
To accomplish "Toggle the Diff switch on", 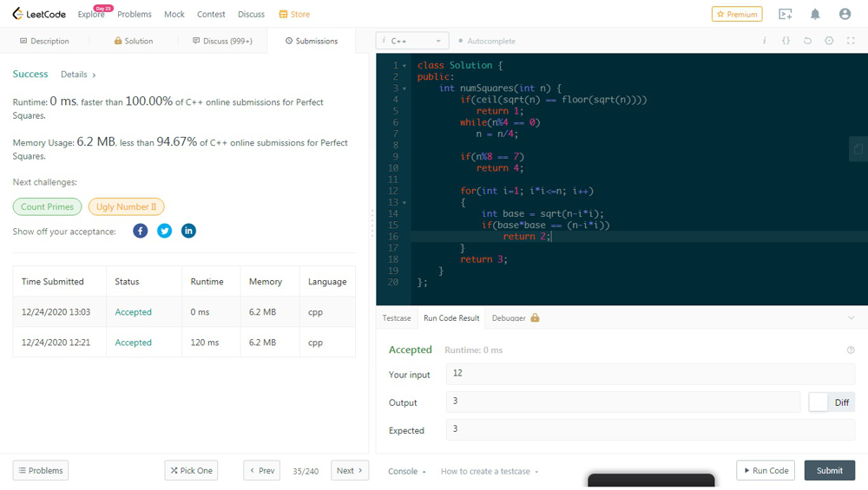I will point(819,402).
